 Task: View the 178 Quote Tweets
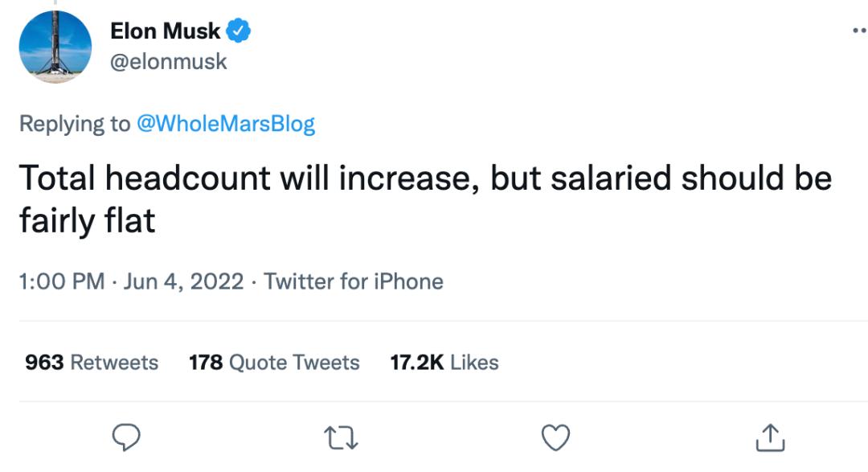tap(274, 363)
